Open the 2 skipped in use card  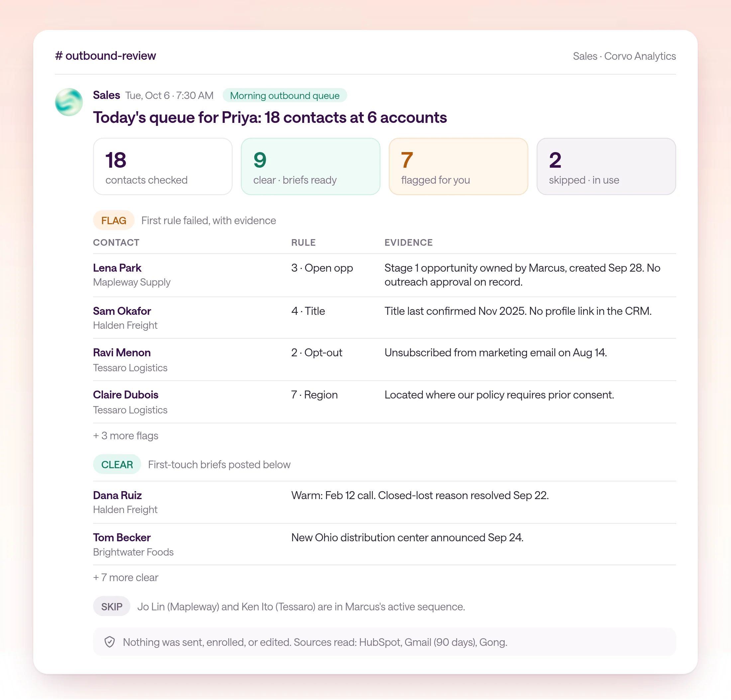[606, 167]
